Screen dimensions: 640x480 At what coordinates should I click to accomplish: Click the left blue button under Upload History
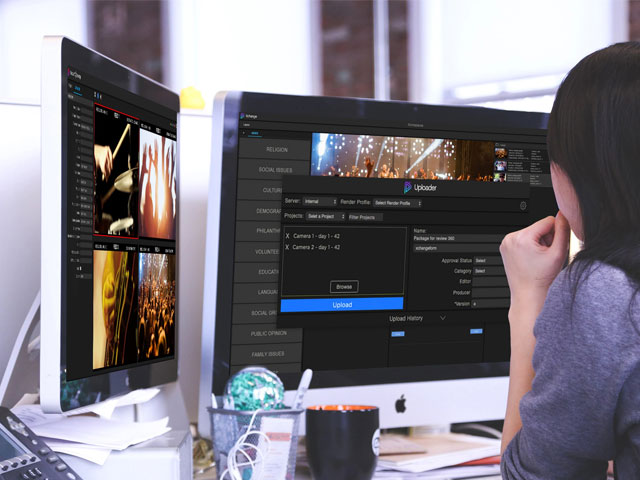click(398, 334)
